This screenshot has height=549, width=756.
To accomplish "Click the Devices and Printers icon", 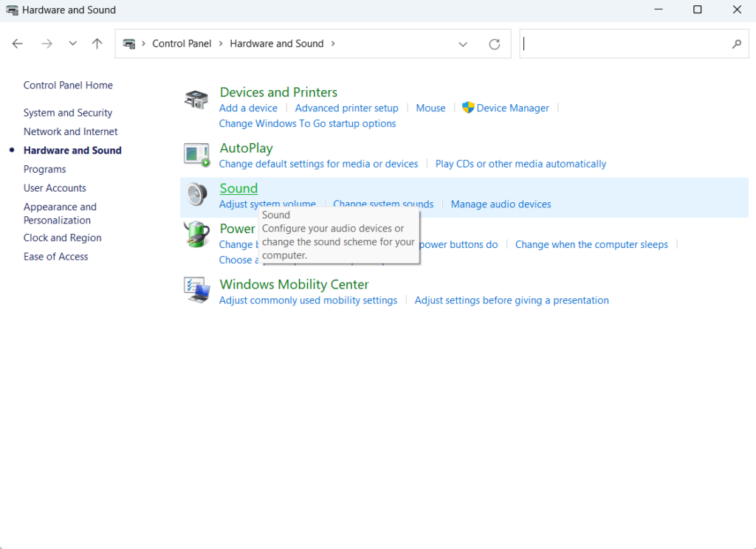I will click(196, 100).
